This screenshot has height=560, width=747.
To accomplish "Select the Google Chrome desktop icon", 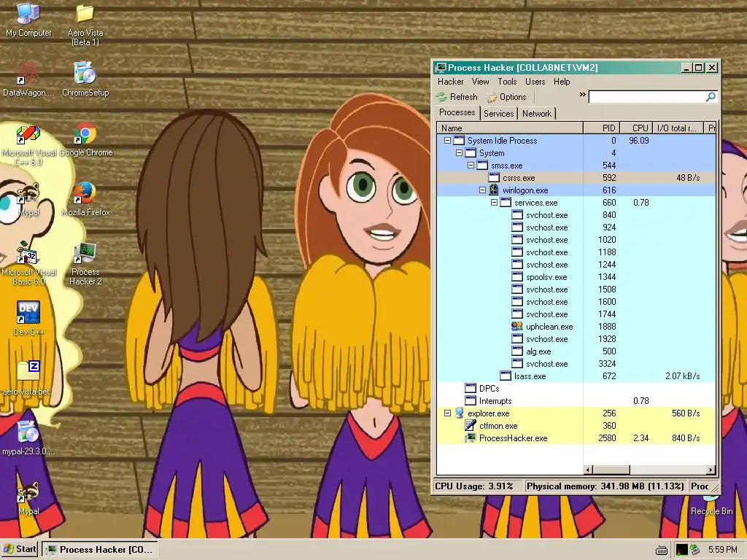I will click(86, 140).
